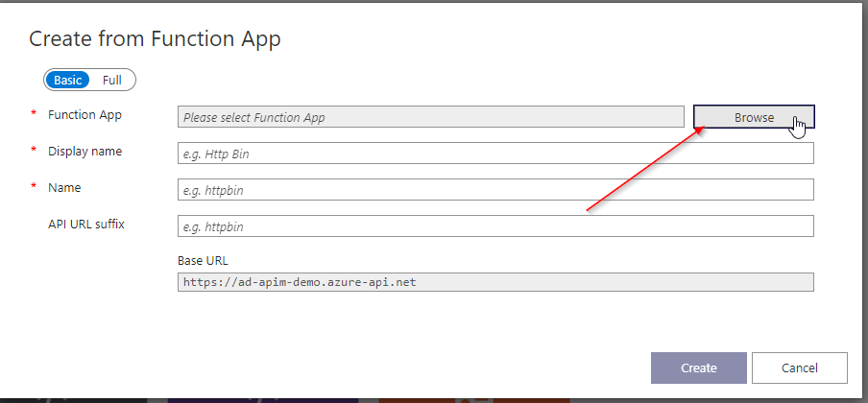This screenshot has height=403, width=868.
Task: Click the required asterisk beside Display name
Action: click(x=35, y=152)
